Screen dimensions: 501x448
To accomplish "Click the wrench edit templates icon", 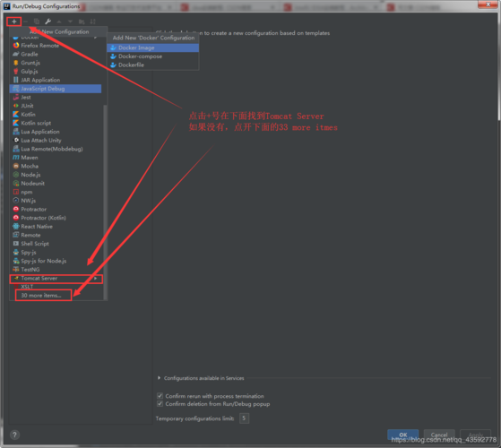I will [x=48, y=22].
